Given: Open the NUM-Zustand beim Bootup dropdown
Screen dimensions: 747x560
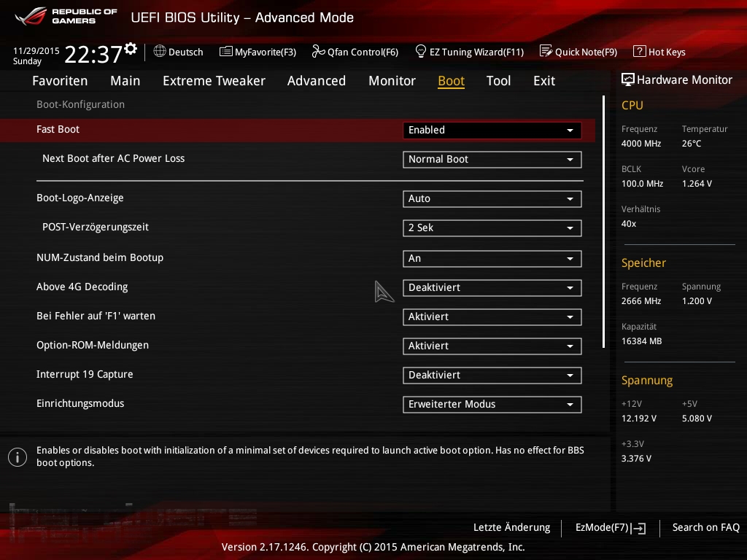Looking at the screenshot, I should click(492, 259).
